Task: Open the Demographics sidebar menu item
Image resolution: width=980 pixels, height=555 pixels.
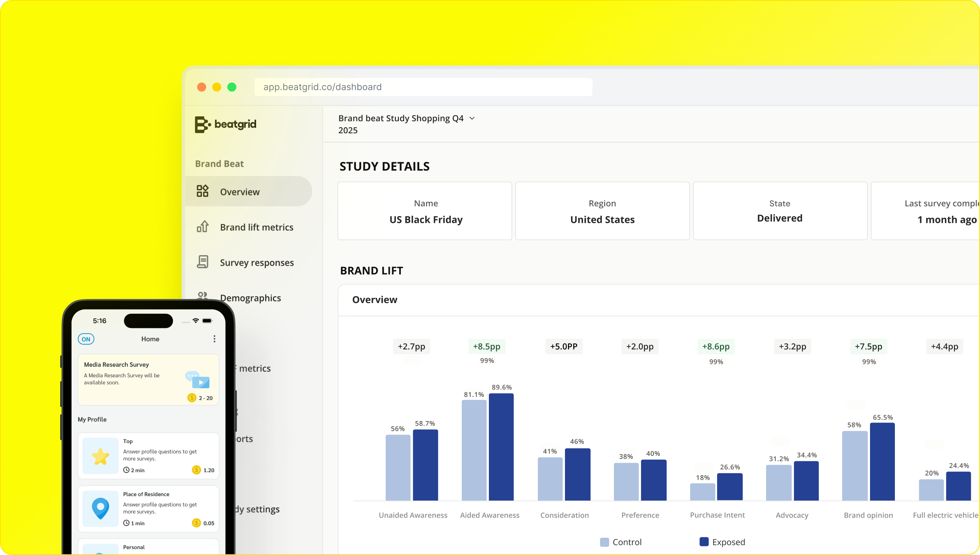Action: click(250, 298)
